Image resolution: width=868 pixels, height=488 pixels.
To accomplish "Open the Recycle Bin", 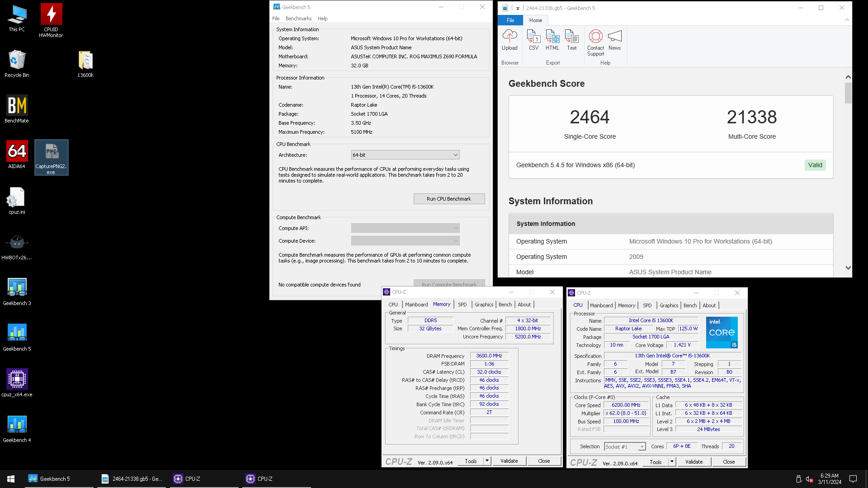I will pos(17,64).
